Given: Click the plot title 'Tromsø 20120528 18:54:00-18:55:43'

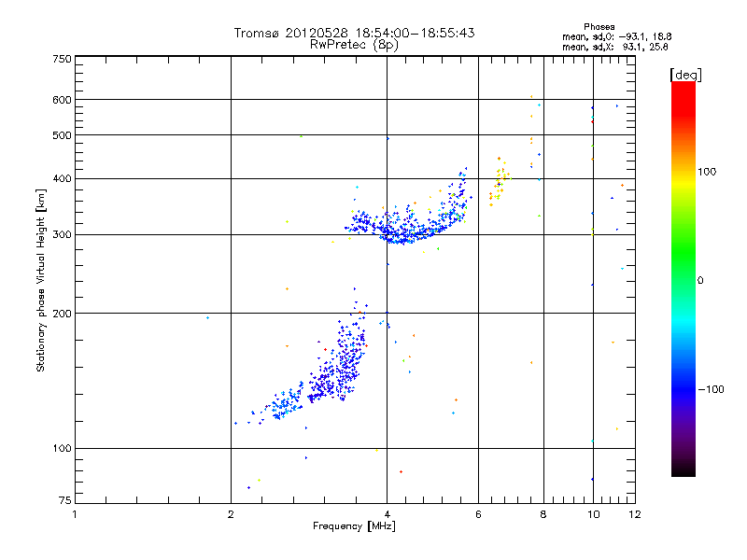Looking at the screenshot, I should (x=354, y=33).
